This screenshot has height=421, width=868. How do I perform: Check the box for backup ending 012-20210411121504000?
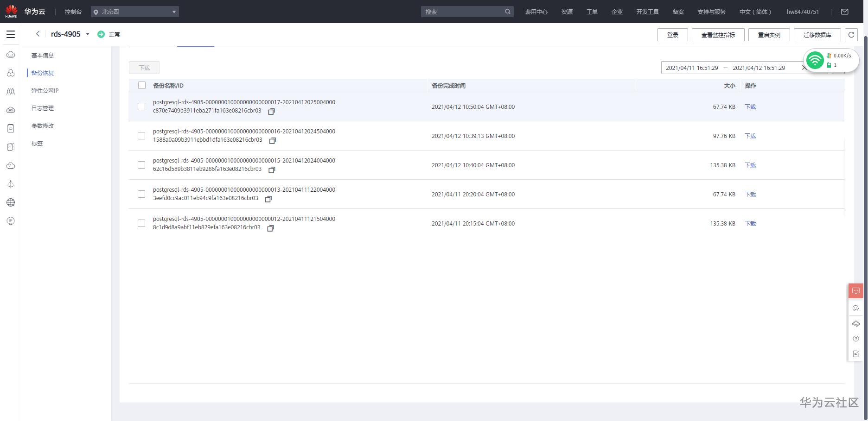(141, 223)
